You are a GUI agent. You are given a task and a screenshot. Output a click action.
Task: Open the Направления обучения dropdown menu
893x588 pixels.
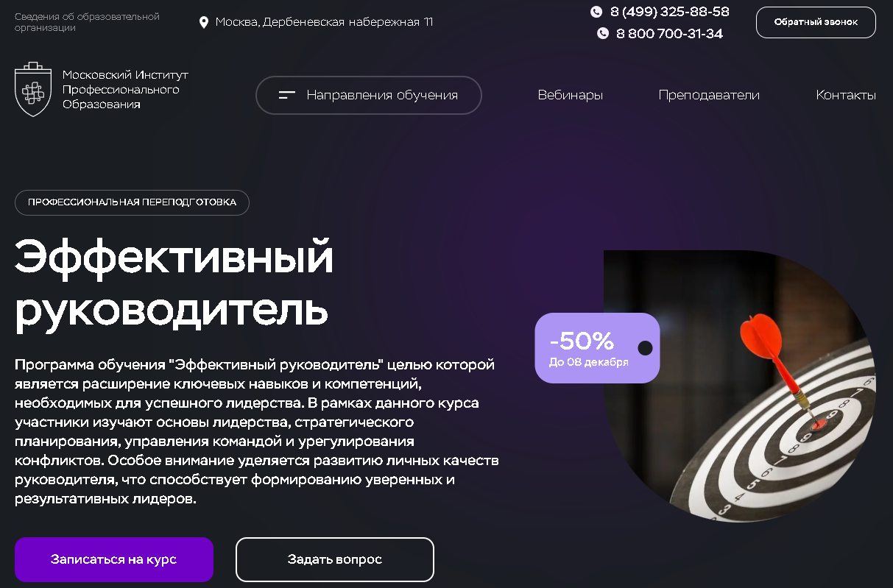(x=369, y=96)
